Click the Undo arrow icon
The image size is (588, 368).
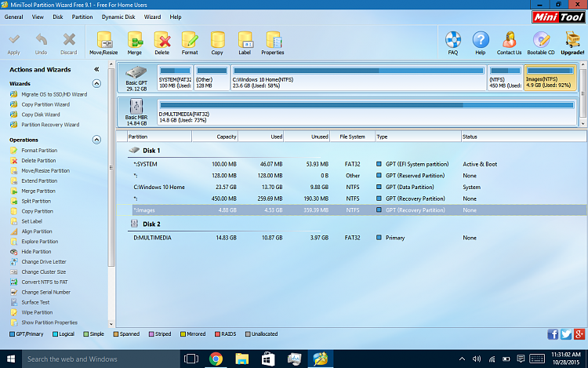coord(42,39)
